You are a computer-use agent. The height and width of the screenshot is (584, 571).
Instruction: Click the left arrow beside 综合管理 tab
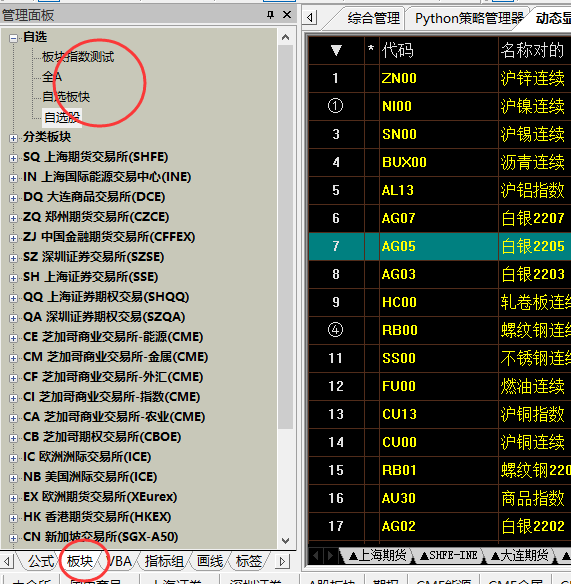[x=310, y=18]
